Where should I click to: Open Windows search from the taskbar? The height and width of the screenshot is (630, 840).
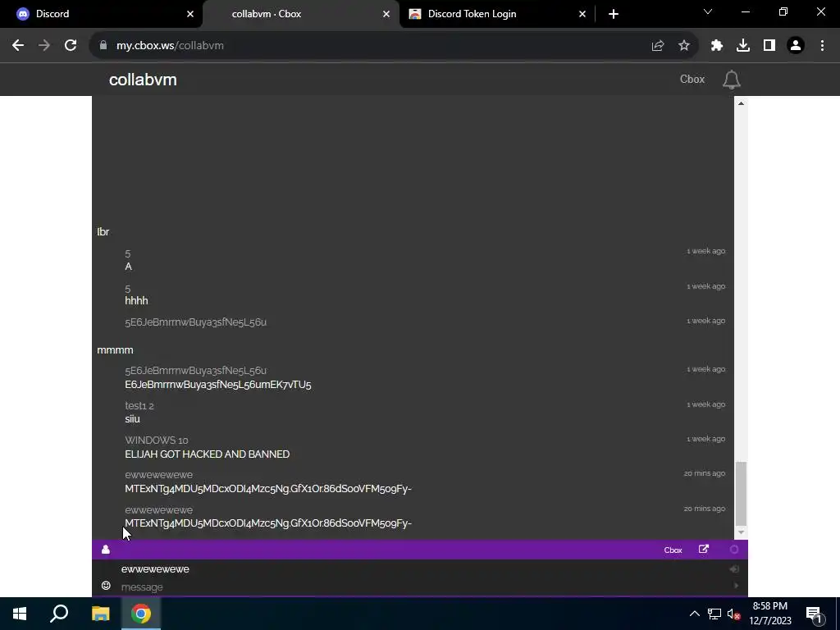[x=59, y=614]
